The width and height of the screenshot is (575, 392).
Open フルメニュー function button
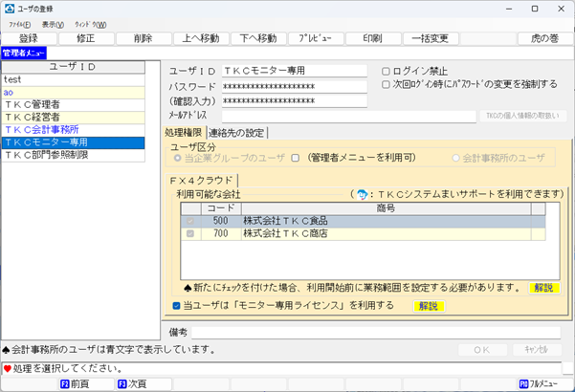545,384
